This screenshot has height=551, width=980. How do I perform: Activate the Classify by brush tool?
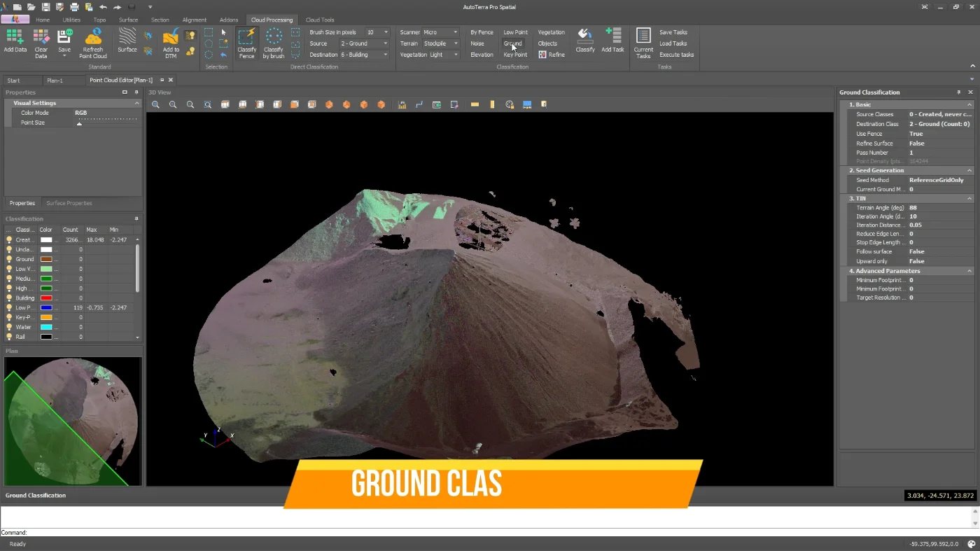(x=274, y=42)
